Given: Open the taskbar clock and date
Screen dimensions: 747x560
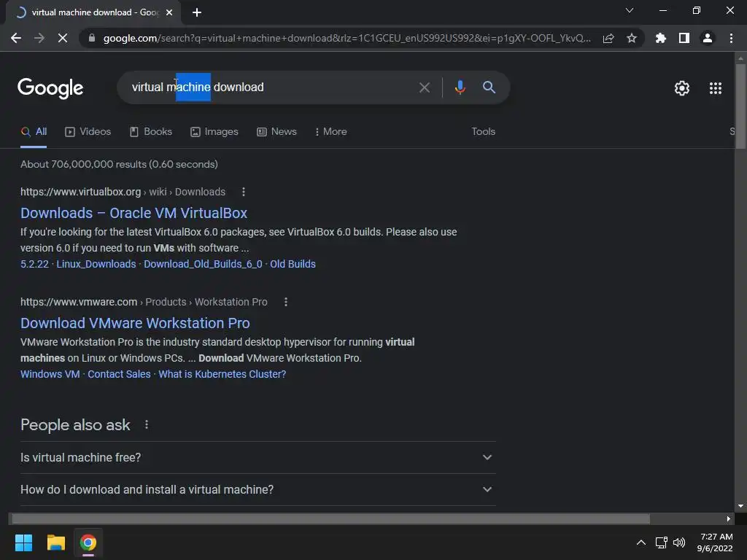Looking at the screenshot, I should point(715,542).
